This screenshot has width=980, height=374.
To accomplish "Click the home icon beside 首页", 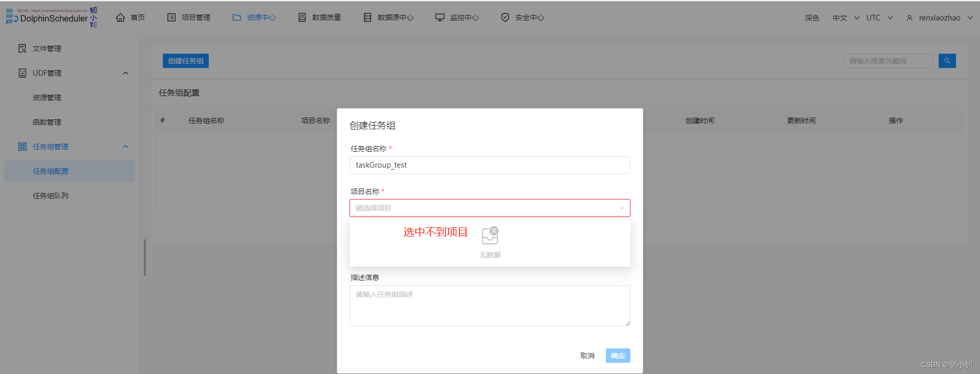I will pos(120,17).
